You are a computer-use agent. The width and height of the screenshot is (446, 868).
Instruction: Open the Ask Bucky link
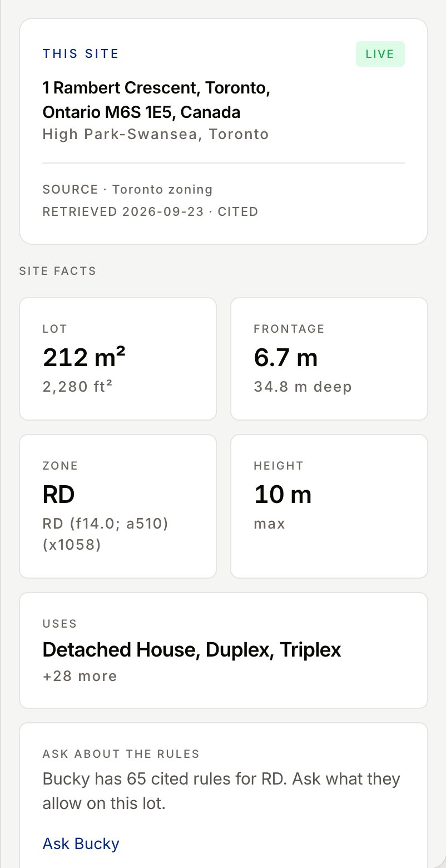81,844
